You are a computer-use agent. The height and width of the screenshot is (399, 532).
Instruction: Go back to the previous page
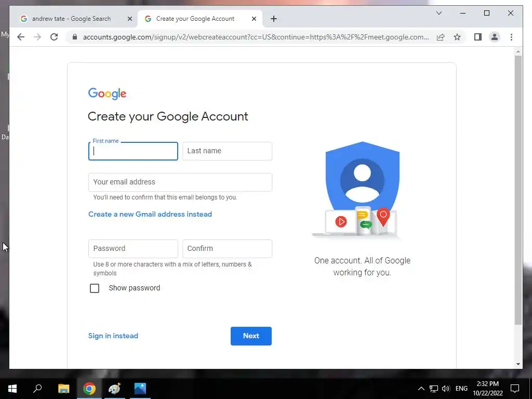coord(21,37)
